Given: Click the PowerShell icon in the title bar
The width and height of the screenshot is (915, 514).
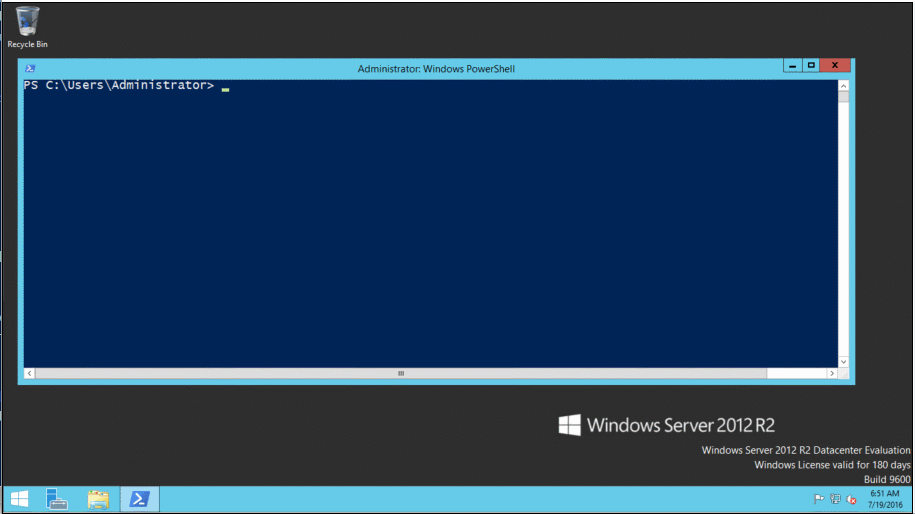Looking at the screenshot, I should [x=30, y=69].
